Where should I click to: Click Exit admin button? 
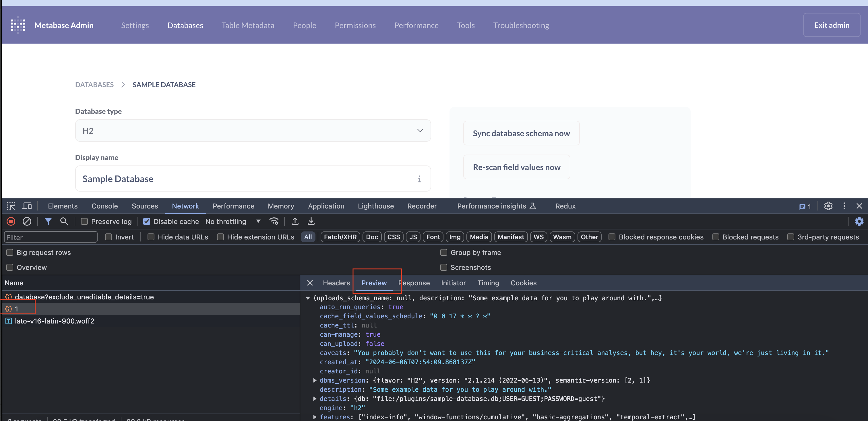(x=832, y=25)
